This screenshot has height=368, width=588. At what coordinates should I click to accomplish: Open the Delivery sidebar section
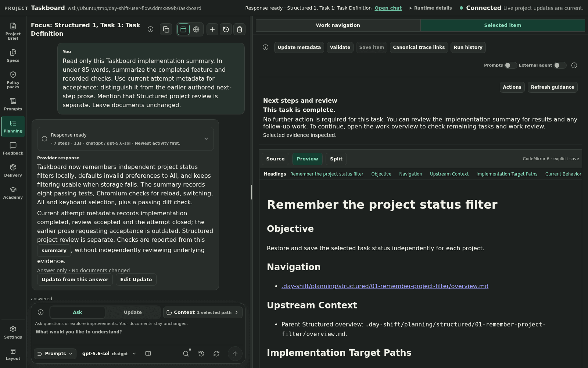[x=13, y=170]
